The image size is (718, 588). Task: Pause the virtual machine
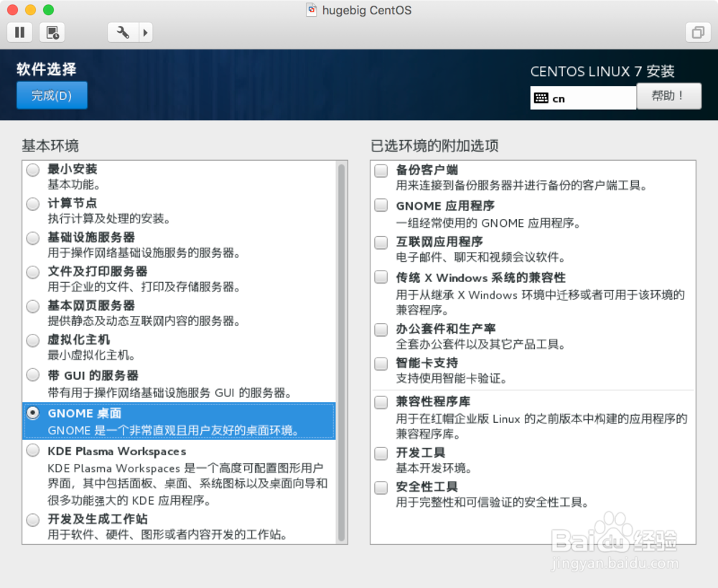coord(19,32)
